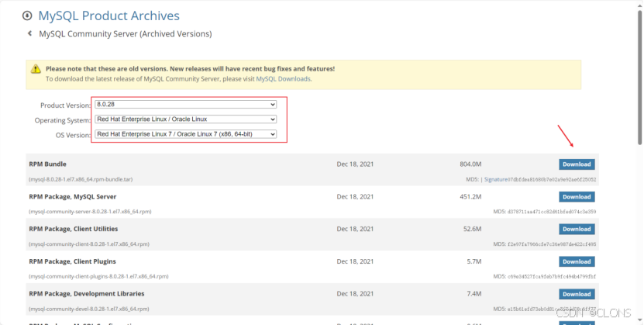Image resolution: width=644 pixels, height=325 pixels.
Task: Click the 'Operating System:' label
Action: (63, 120)
